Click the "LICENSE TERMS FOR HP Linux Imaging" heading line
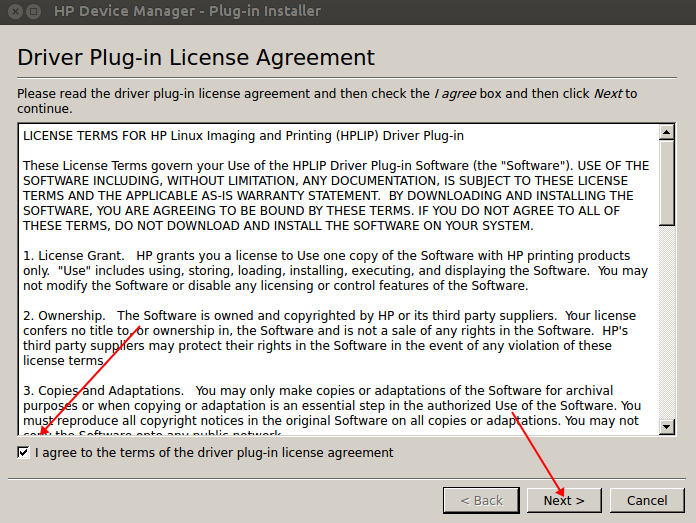This screenshot has height=523, width=696. [x=243, y=135]
